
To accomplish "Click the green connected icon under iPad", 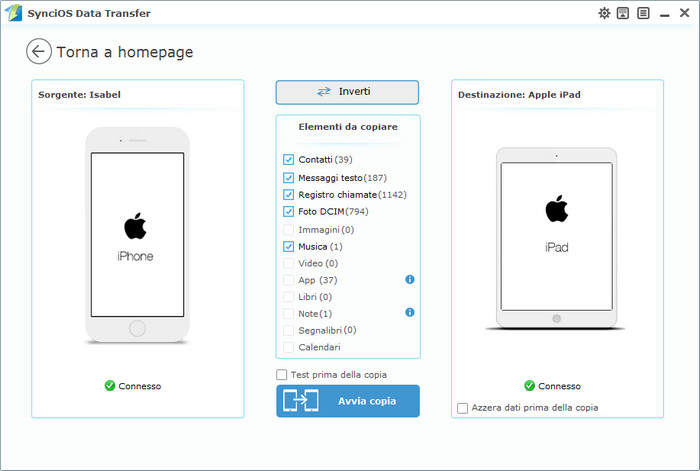I will coord(529,385).
